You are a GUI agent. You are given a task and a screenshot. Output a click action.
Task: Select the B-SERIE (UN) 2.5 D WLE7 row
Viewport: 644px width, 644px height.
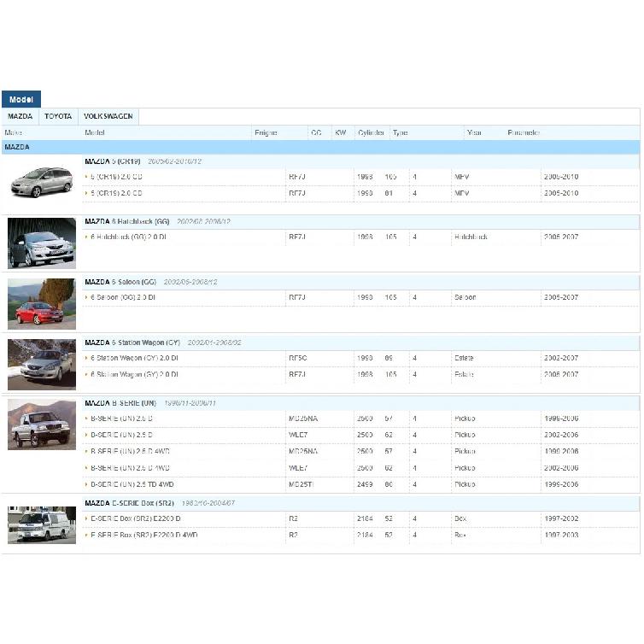point(360,435)
